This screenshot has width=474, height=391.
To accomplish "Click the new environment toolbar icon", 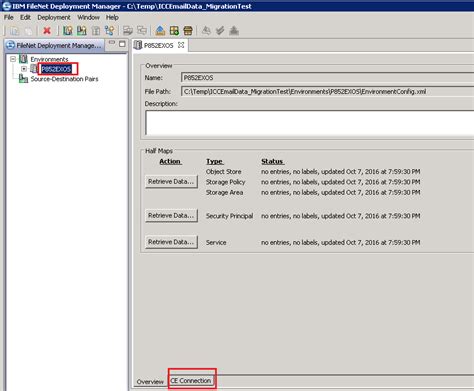I will [x=68, y=31].
